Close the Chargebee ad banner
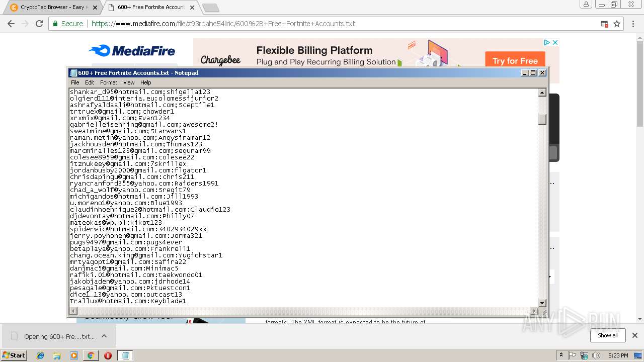644x362 pixels. (555, 43)
